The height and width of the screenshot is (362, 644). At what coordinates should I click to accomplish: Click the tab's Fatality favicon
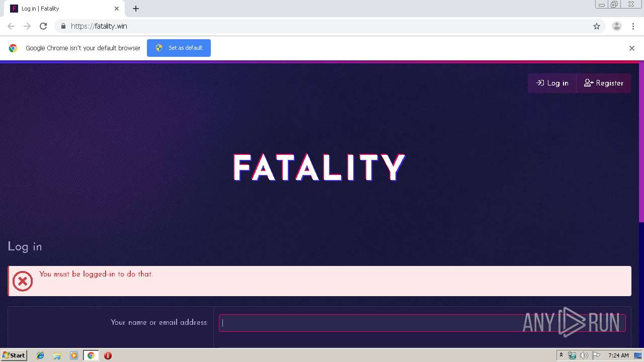[14, 9]
